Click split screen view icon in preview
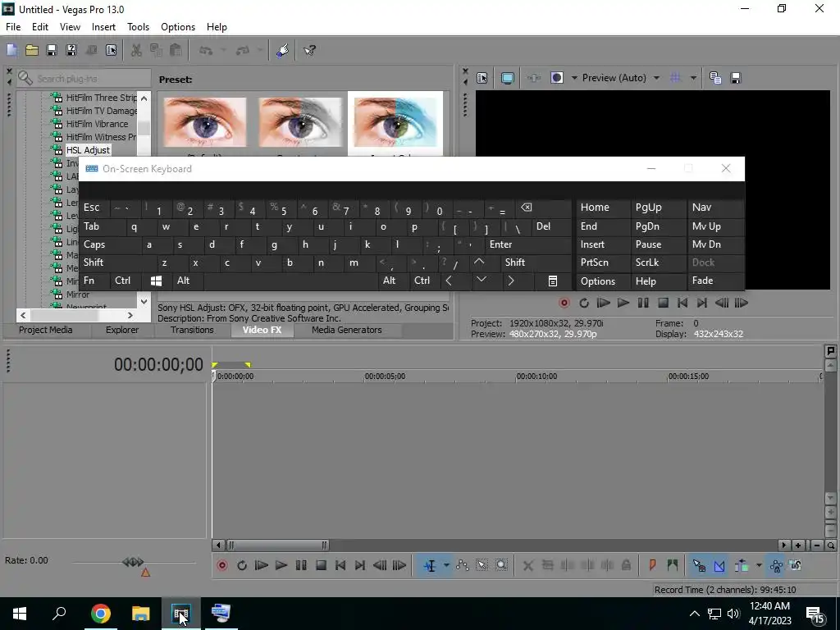The image size is (840, 630). [557, 78]
